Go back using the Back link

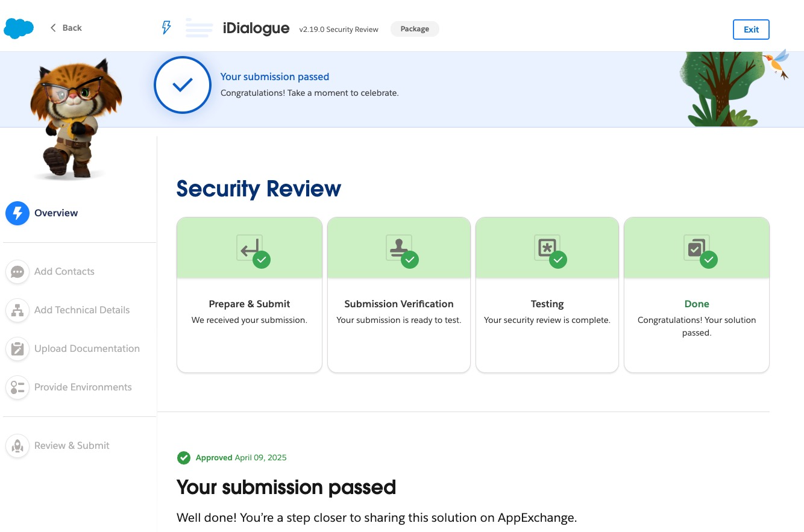click(66, 28)
